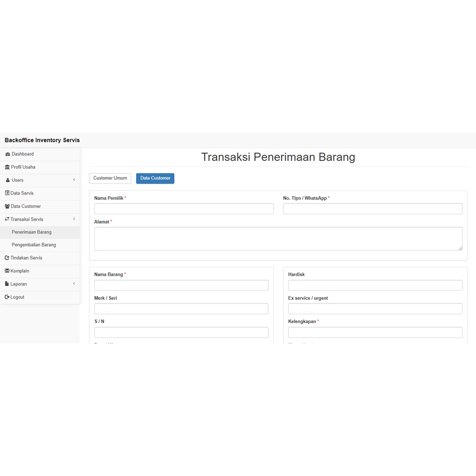The image size is (476, 476).
Task: Click the Transaksi Penerimaan Barang heading
Action: [x=278, y=157]
